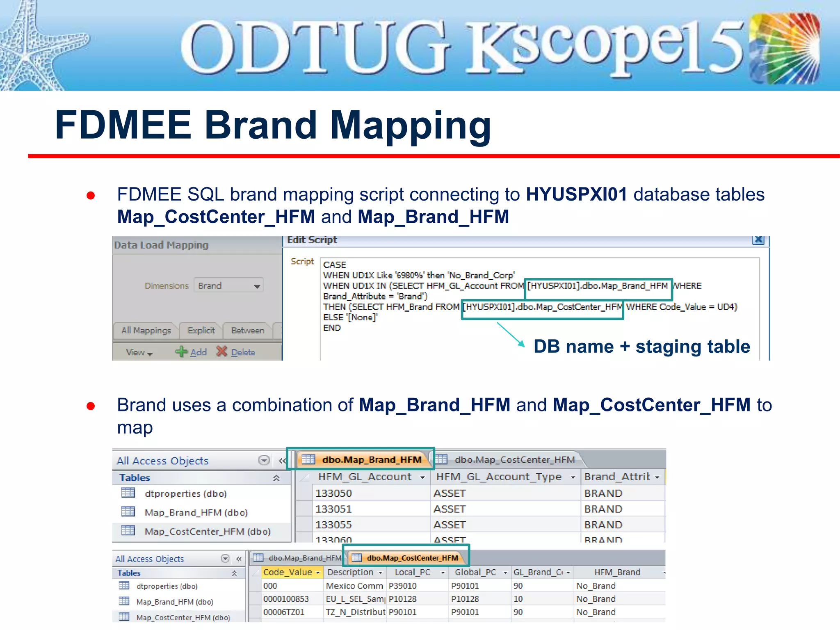Viewport: 840px width, 630px height.
Task: Open the Brand_Attribute column filter arrow
Action: point(657,477)
